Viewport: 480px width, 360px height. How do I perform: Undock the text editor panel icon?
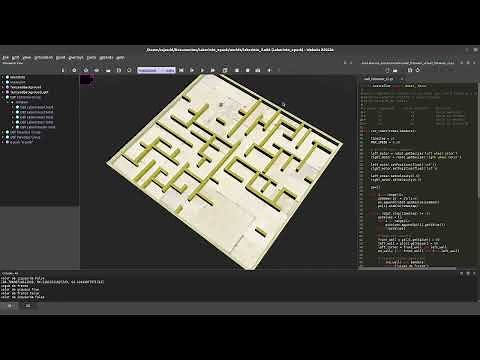(468, 62)
